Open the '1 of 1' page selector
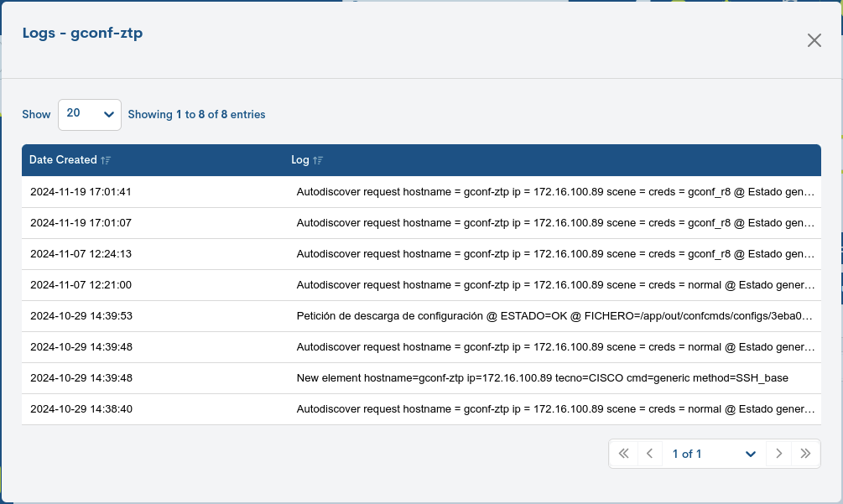 (714, 454)
